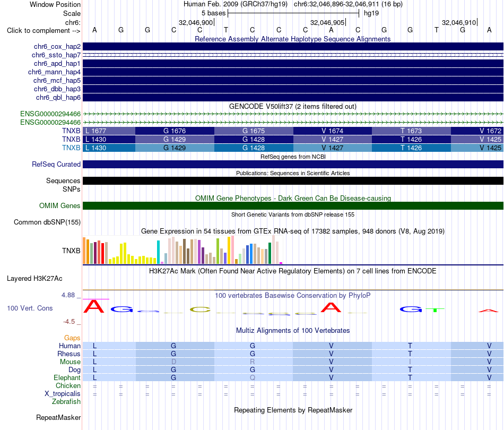The image size is (504, 430).
Task: Click the light-blue T 1426 codon
Action: (x=411, y=148)
